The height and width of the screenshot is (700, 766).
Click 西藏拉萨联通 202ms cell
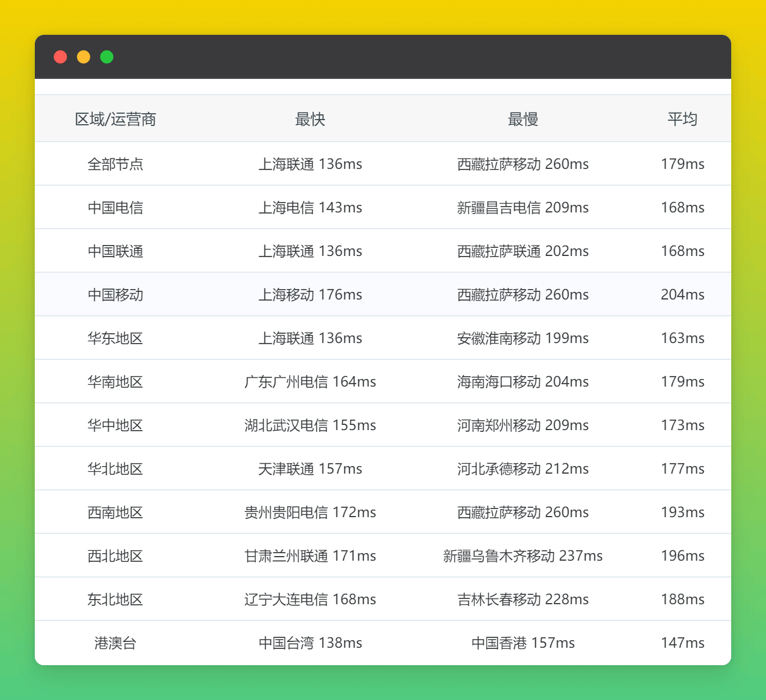(x=523, y=251)
